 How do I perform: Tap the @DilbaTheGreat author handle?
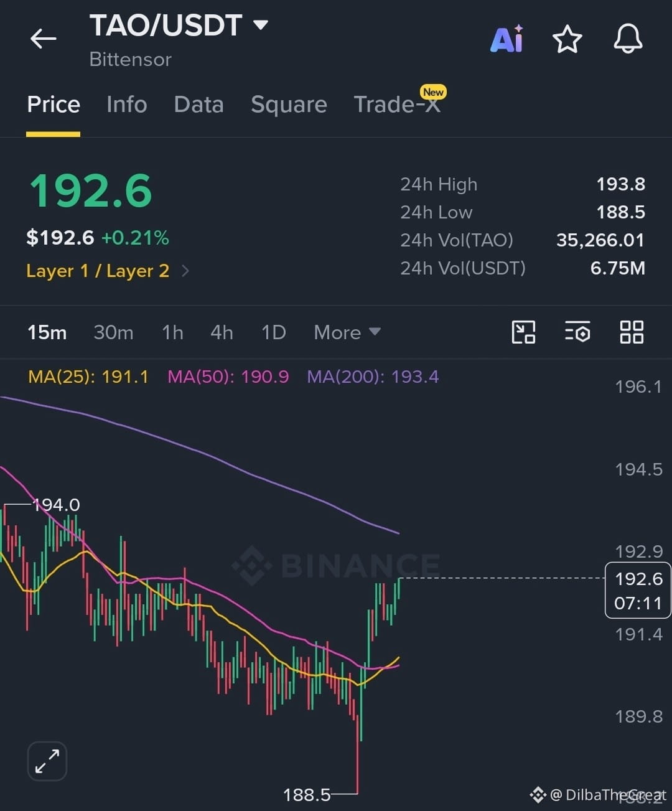point(608,795)
